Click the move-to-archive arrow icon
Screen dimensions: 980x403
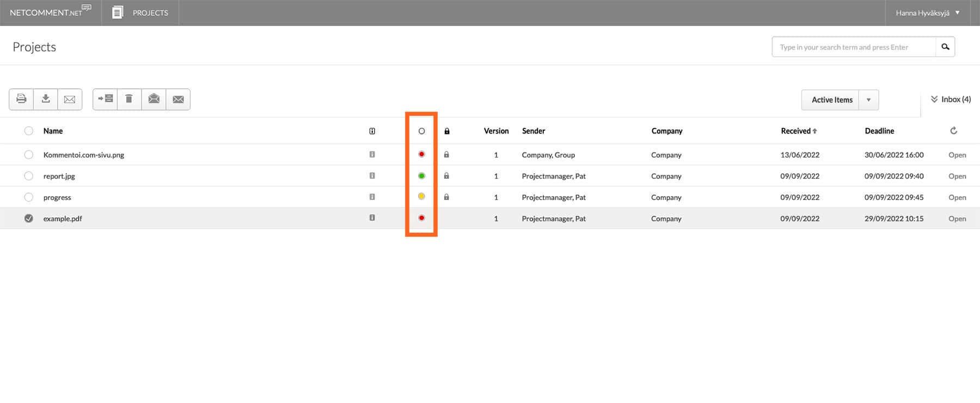[105, 99]
